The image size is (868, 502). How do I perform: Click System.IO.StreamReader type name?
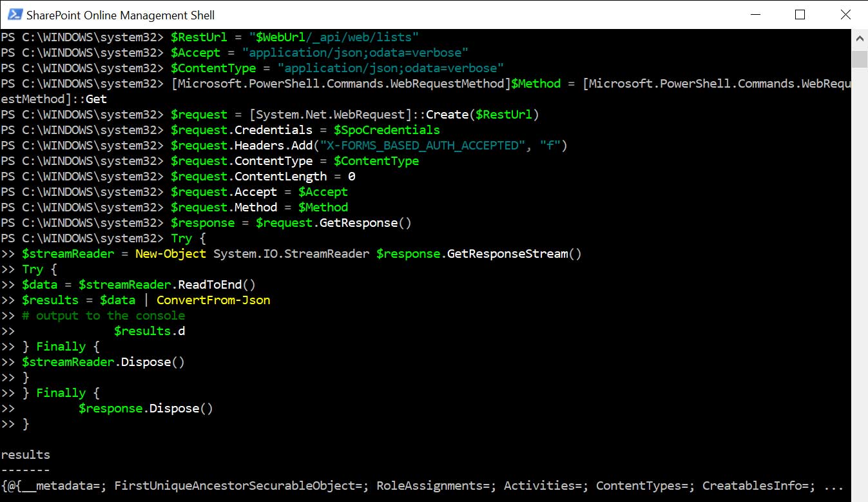[x=291, y=254]
